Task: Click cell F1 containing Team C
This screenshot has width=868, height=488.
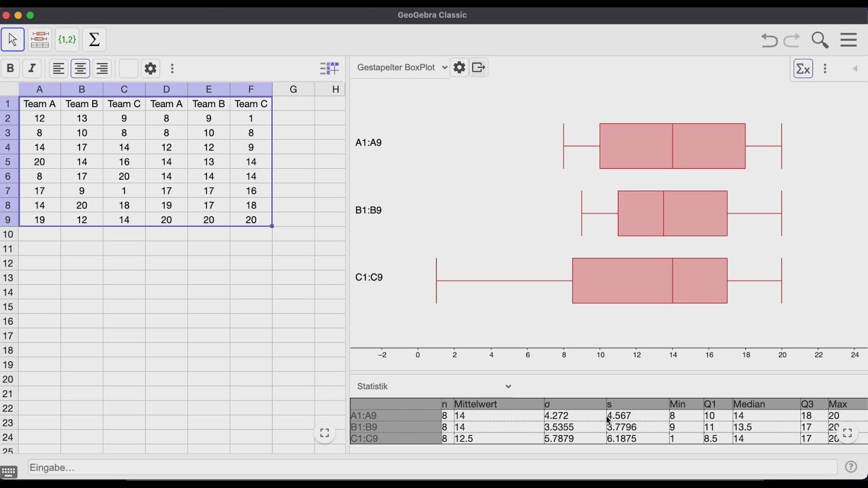Action: (x=251, y=104)
